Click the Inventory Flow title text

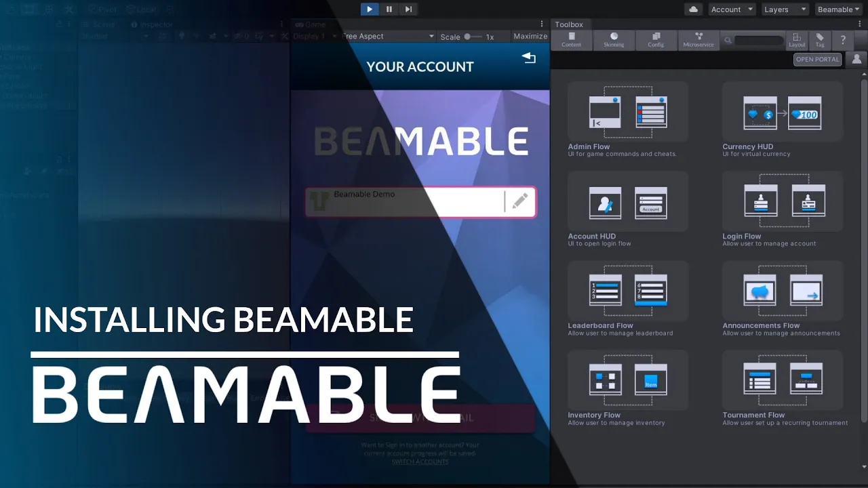pyautogui.click(x=594, y=415)
